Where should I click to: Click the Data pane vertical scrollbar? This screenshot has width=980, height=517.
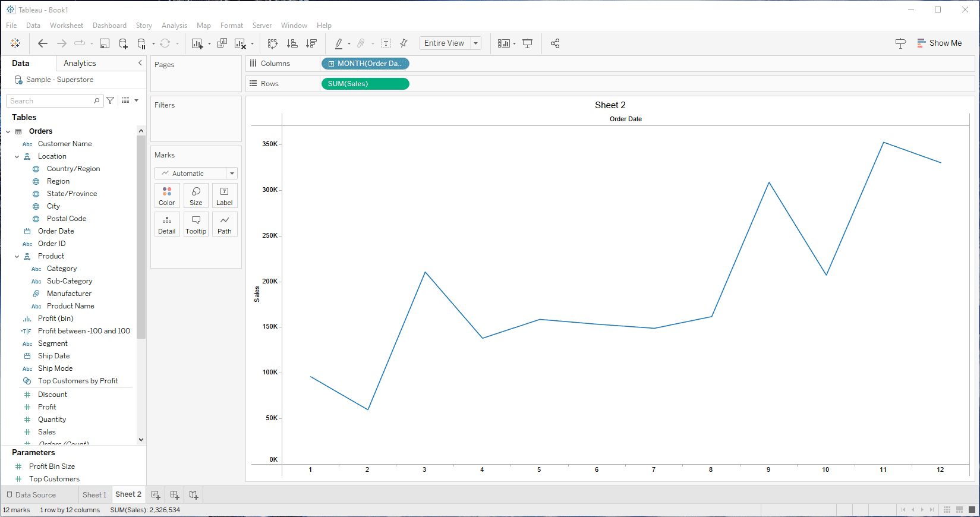(x=141, y=238)
